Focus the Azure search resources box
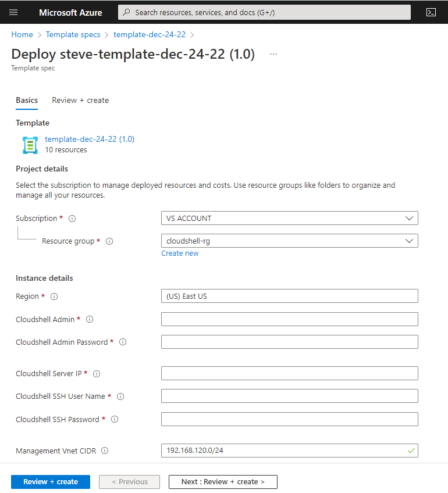This screenshot has width=448, height=493. [265, 12]
